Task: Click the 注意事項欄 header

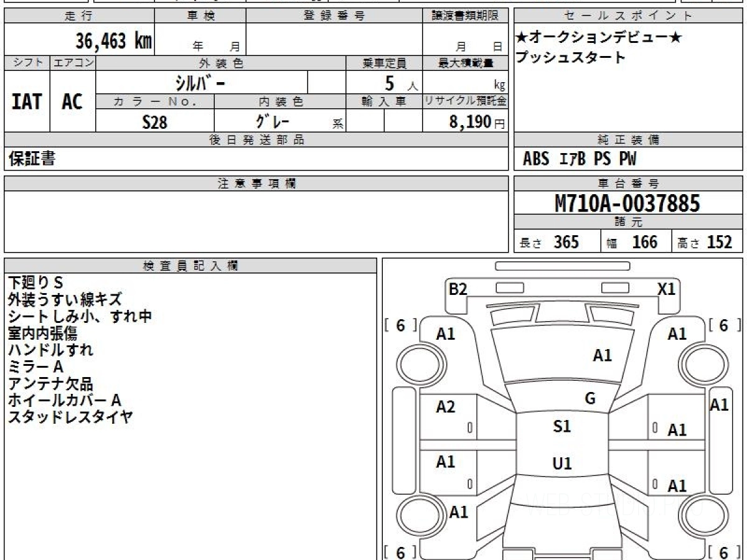Action: (256, 184)
